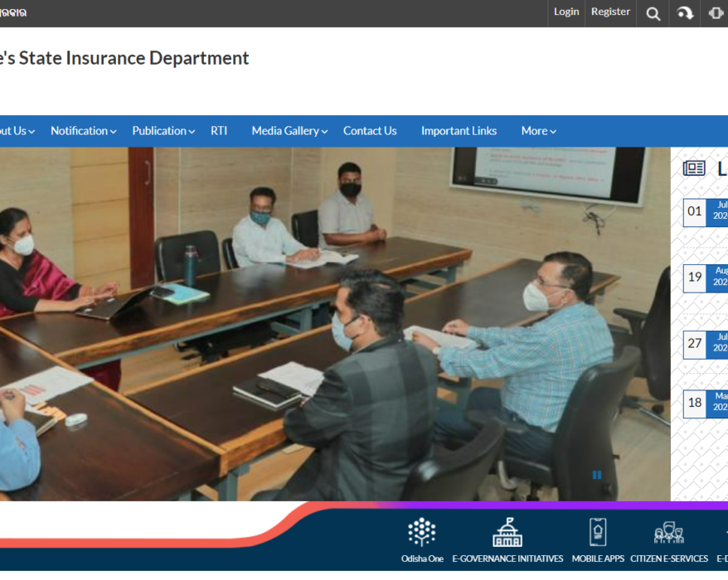
Task: Open the More menu chevron
Action: pyautogui.click(x=539, y=131)
